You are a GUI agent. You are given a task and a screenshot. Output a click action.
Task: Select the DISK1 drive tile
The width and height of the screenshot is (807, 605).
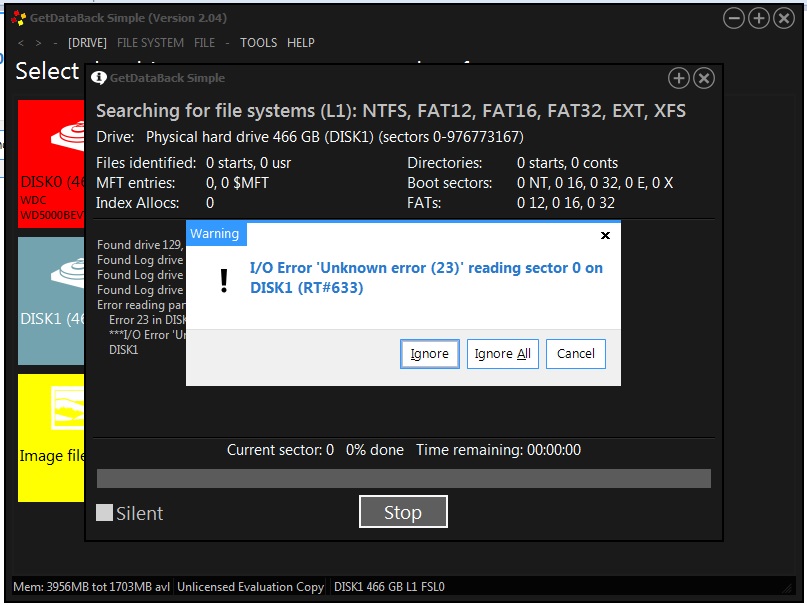click(51, 301)
